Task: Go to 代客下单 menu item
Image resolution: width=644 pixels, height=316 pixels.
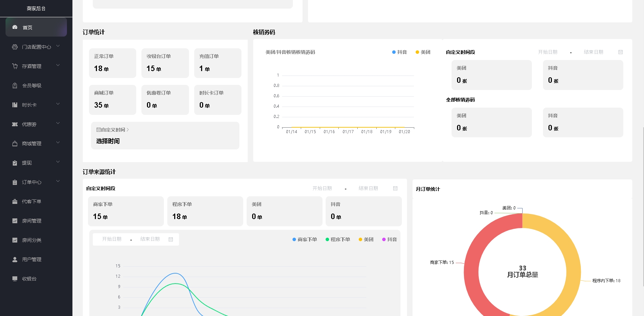Action: (36, 201)
